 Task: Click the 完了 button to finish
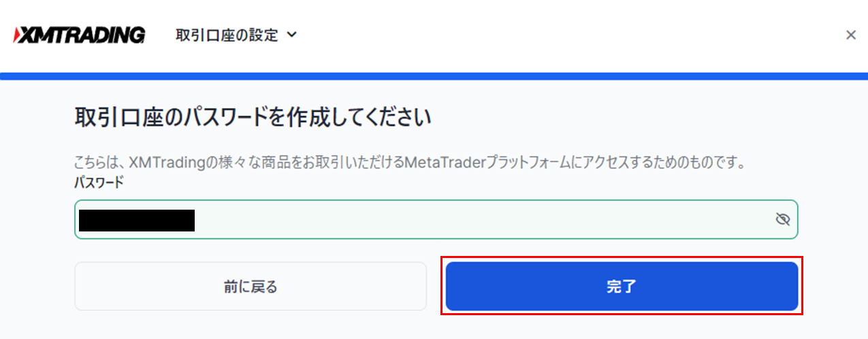pos(622,287)
